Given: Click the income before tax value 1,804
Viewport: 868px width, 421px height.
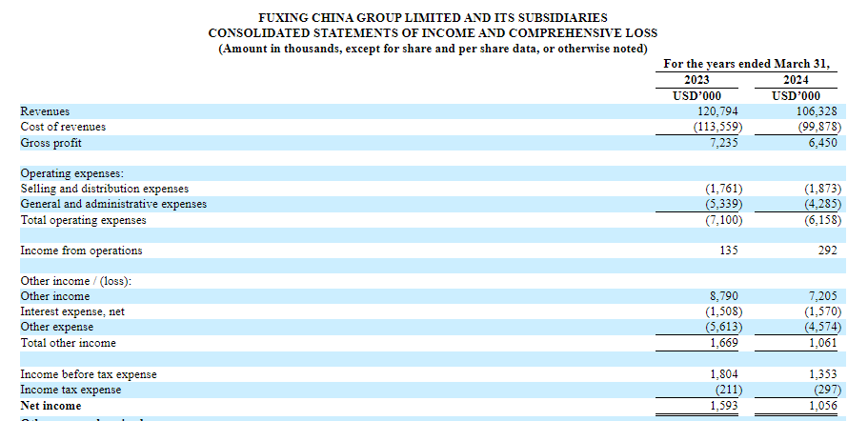Looking at the screenshot, I should click(x=724, y=374).
